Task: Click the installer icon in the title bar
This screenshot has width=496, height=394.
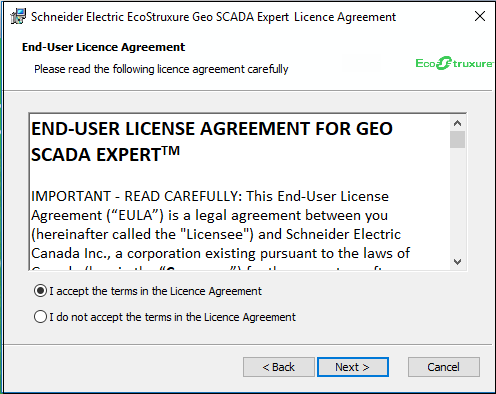Action: (18, 16)
